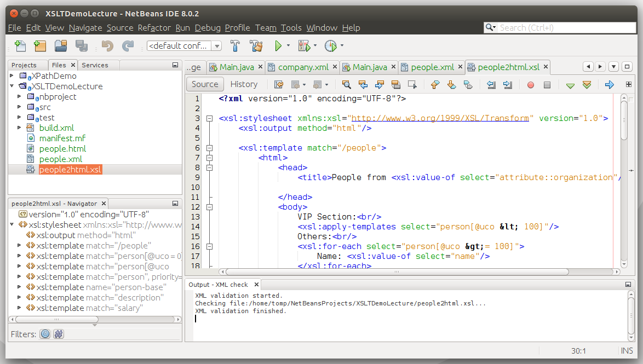
Task: Switch to History view button
Action: coord(244,84)
